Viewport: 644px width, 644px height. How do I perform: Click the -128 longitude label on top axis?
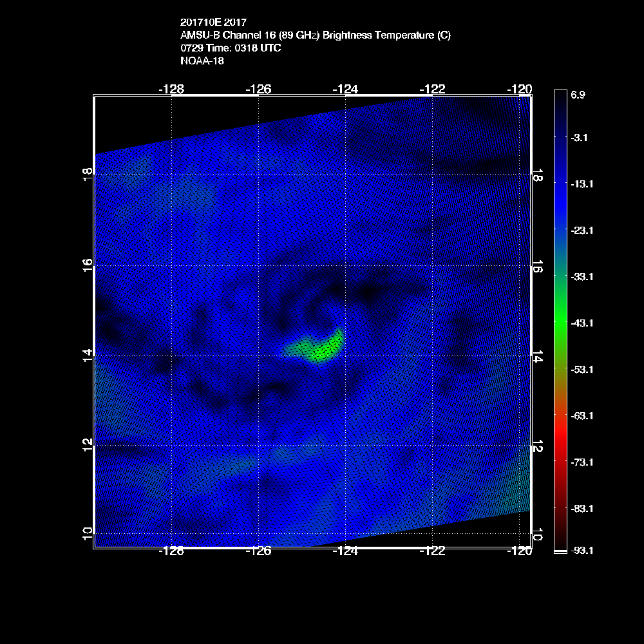(x=171, y=89)
